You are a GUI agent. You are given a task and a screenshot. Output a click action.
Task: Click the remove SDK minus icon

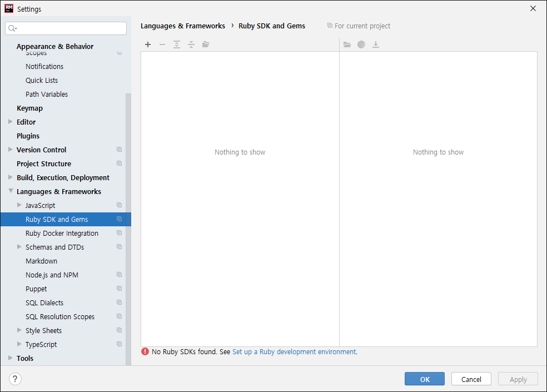coord(162,44)
